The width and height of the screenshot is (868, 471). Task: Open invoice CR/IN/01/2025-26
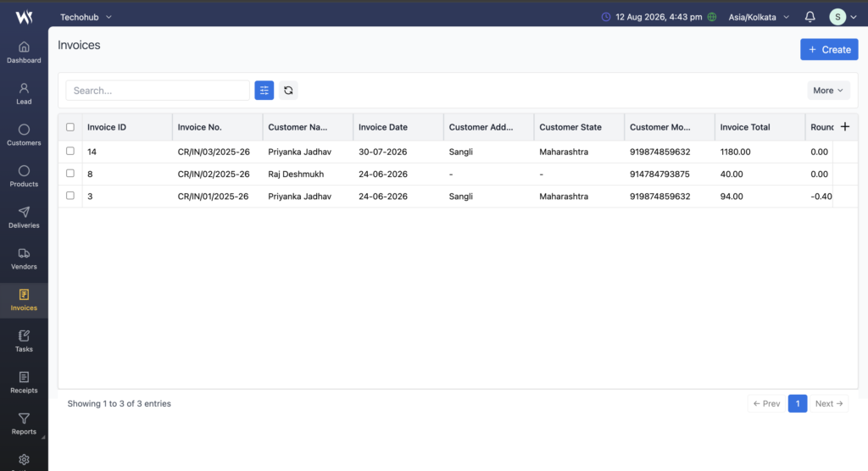pyautogui.click(x=213, y=197)
